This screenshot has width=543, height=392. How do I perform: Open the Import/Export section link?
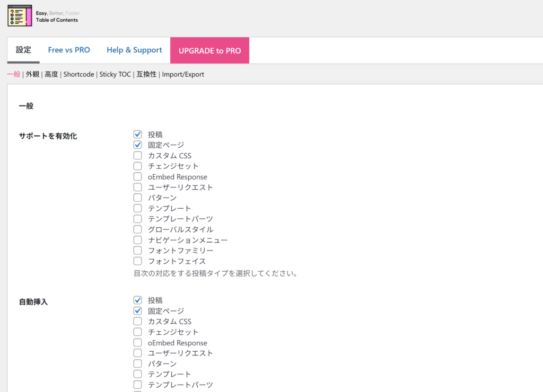tap(183, 75)
